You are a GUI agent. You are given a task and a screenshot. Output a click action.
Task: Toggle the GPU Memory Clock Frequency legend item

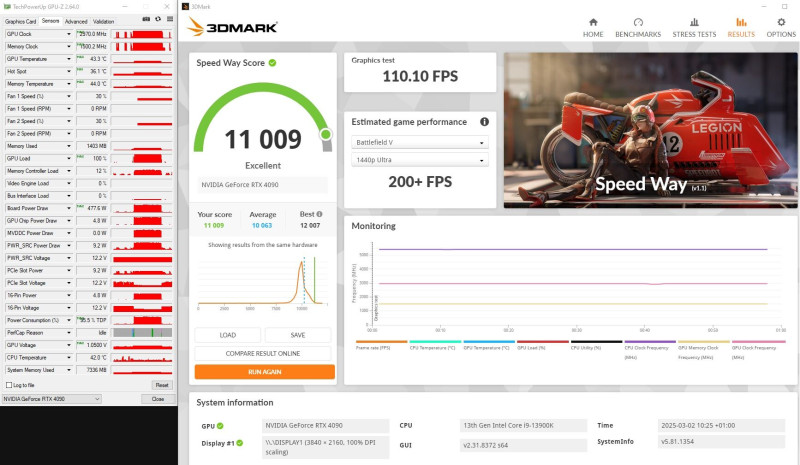pos(704,350)
